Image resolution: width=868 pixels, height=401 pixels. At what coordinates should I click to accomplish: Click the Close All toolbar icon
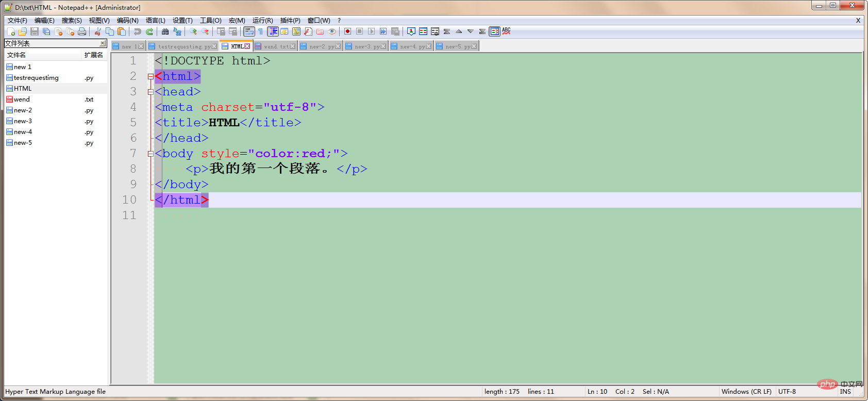[x=70, y=31]
